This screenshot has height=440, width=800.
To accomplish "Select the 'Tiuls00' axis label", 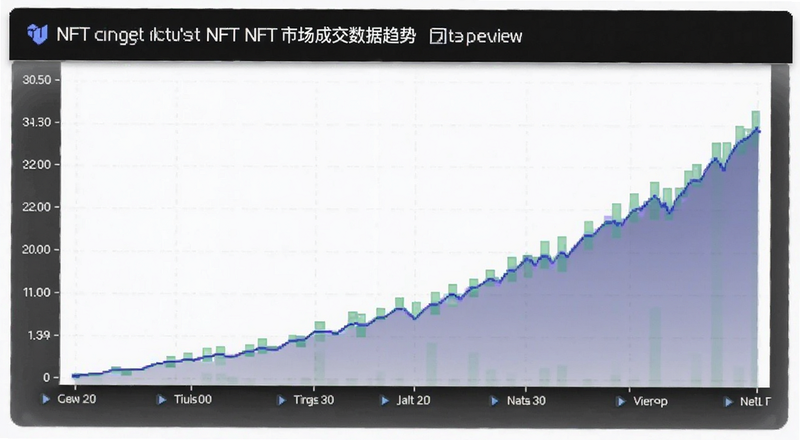I will click(192, 399).
